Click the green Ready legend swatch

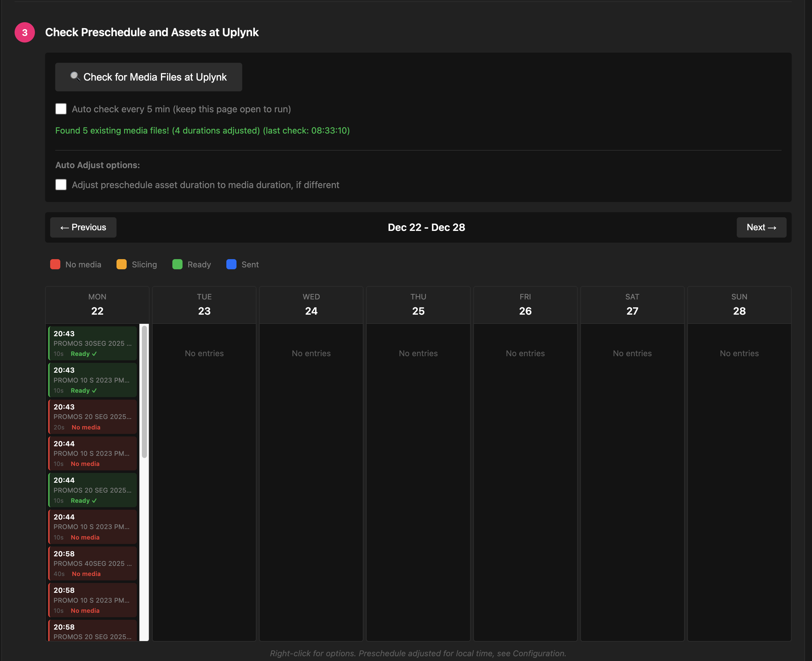[x=177, y=264]
